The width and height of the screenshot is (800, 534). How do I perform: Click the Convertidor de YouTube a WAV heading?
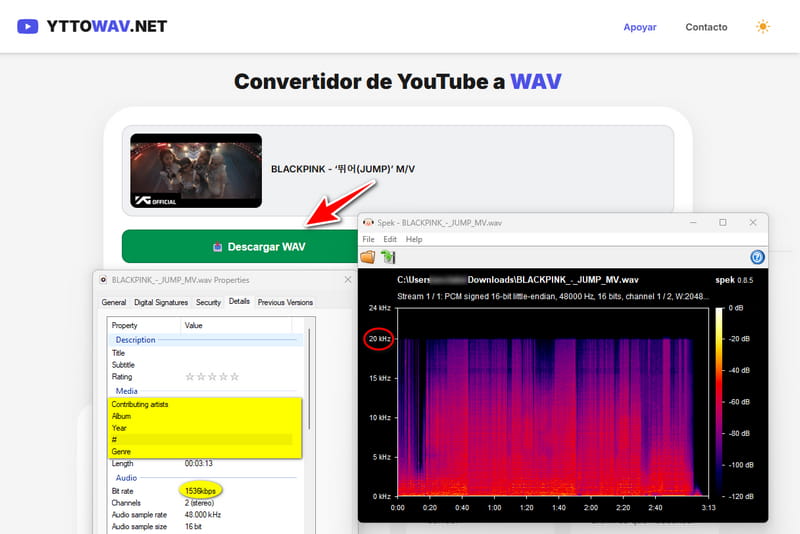coord(397,82)
